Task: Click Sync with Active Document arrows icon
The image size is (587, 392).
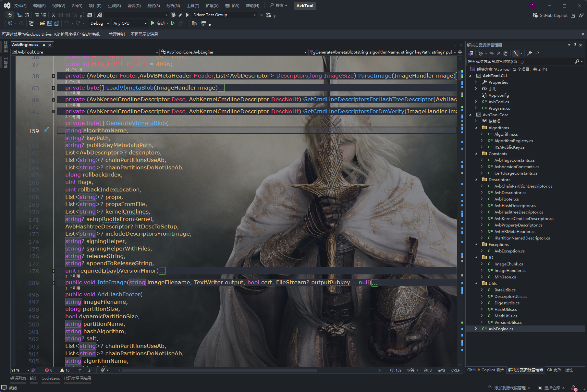Action: [x=492, y=53]
